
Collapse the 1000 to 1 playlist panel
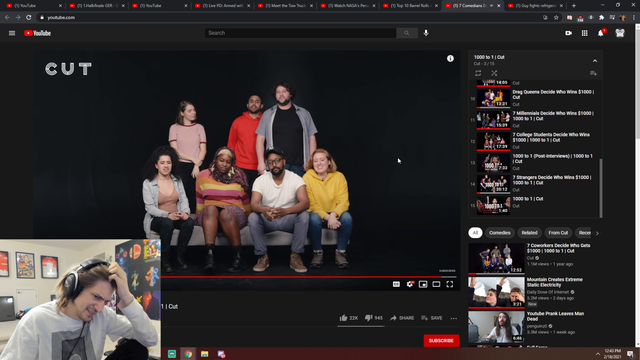595,61
